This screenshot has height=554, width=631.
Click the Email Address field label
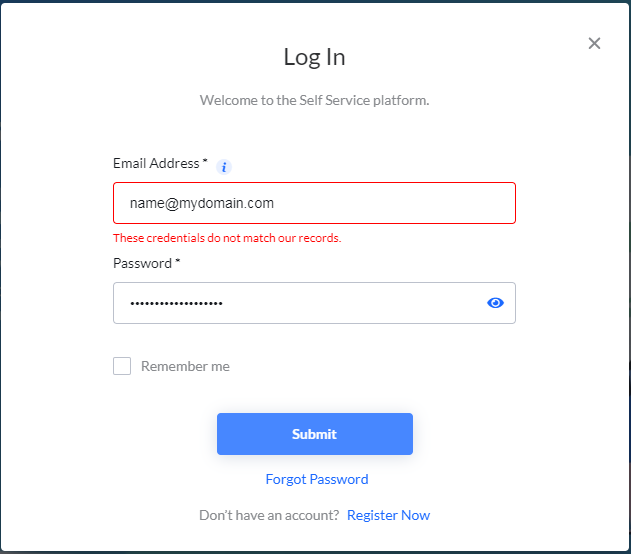click(x=156, y=163)
